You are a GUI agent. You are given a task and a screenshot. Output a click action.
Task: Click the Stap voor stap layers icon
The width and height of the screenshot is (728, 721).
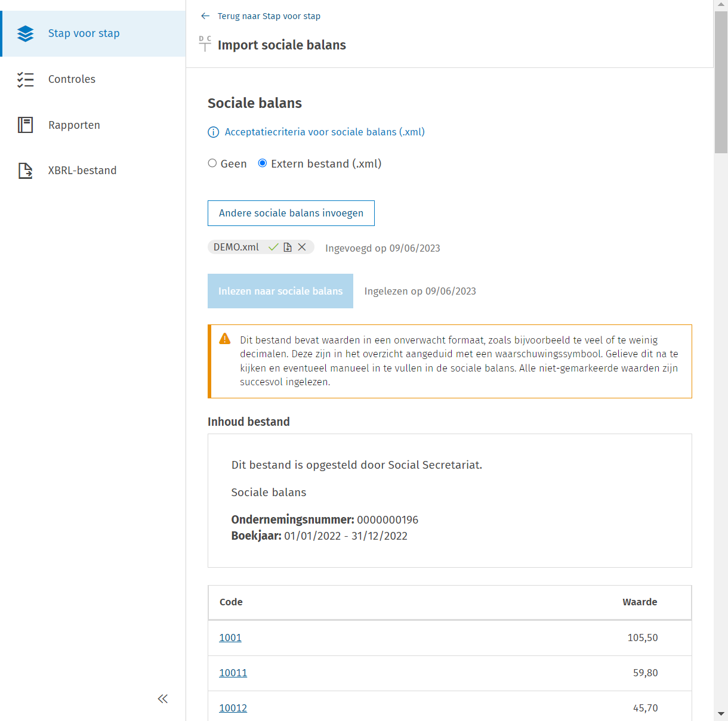[x=26, y=33]
